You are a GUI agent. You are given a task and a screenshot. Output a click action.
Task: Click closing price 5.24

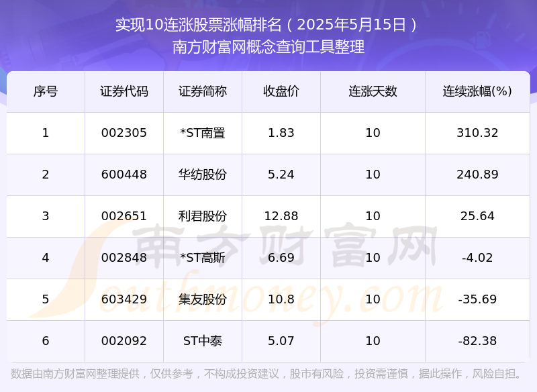click(x=281, y=175)
